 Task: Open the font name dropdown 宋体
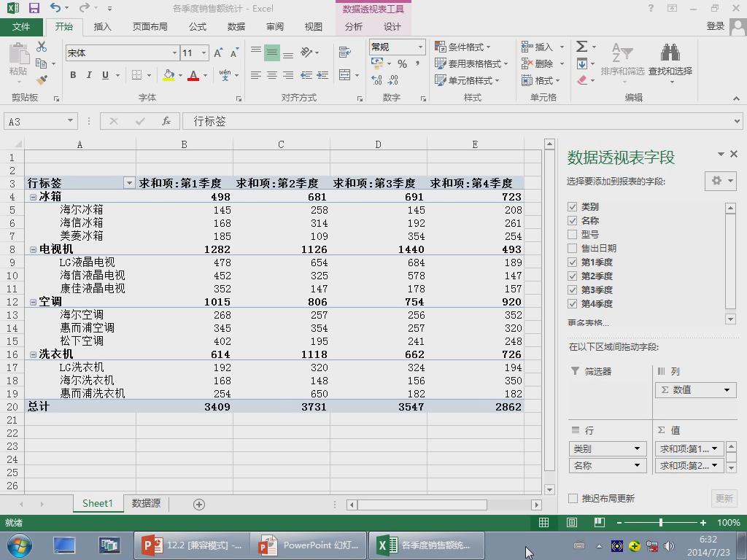[174, 52]
